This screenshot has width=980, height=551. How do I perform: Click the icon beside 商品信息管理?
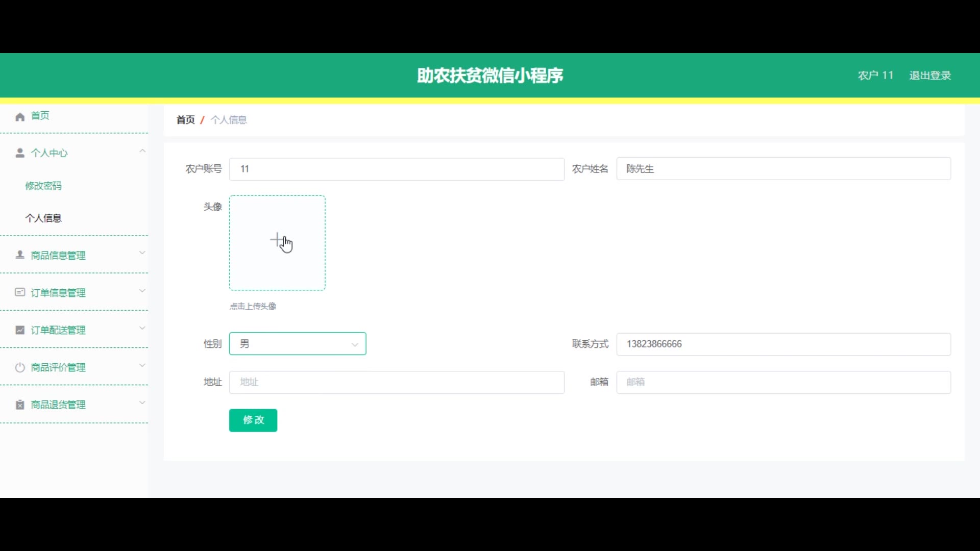tap(20, 255)
